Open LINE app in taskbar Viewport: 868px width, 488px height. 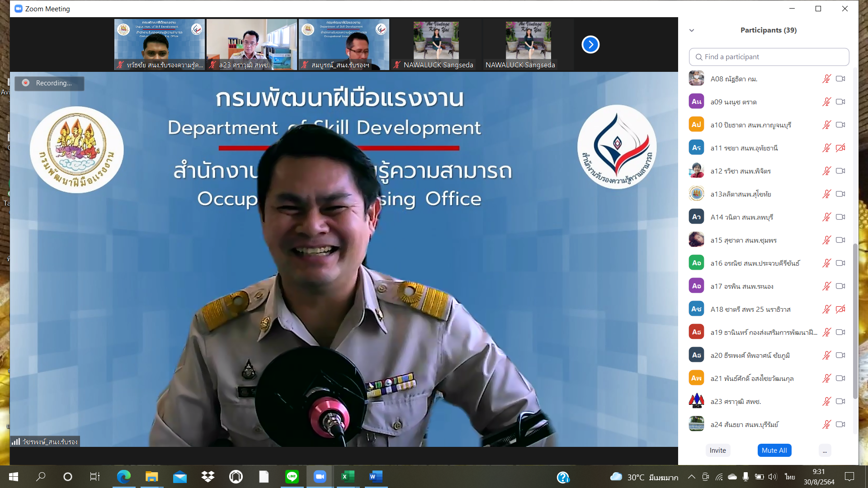tap(292, 476)
